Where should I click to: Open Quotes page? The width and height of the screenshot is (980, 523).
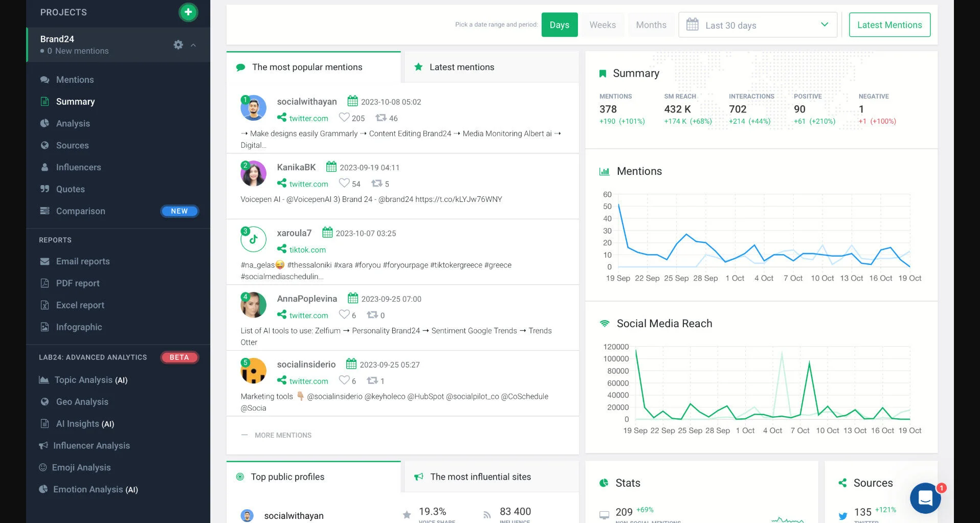[70, 189]
